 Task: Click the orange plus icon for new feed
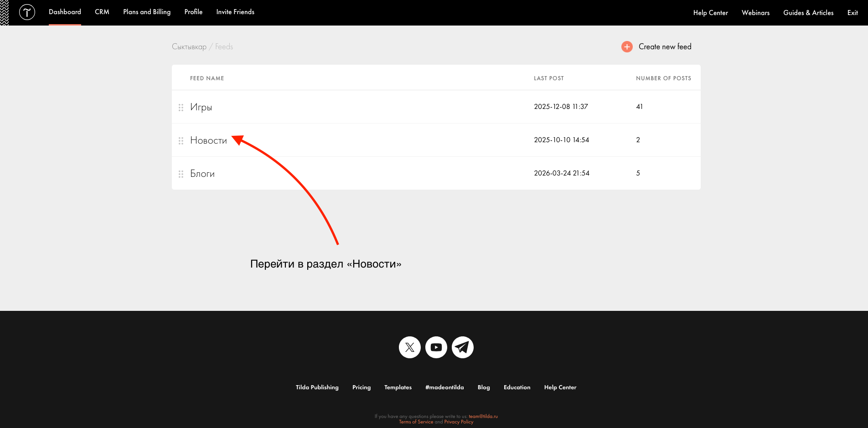click(627, 47)
